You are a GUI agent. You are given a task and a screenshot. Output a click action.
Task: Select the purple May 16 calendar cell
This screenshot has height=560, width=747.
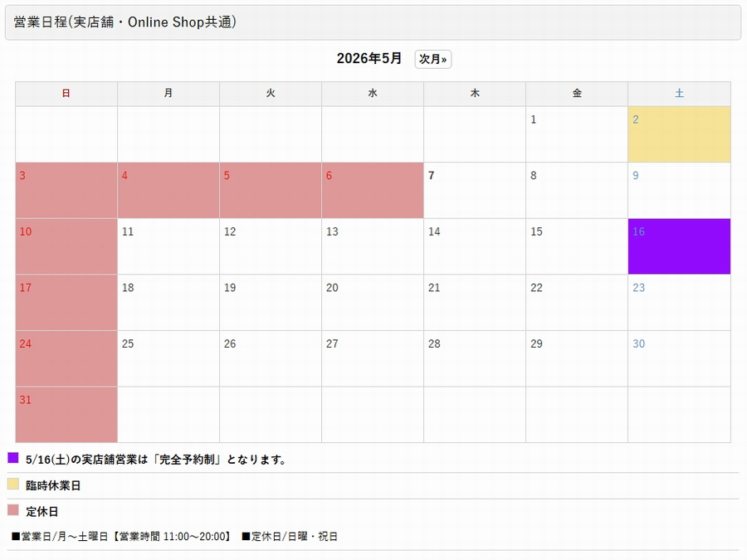click(679, 246)
